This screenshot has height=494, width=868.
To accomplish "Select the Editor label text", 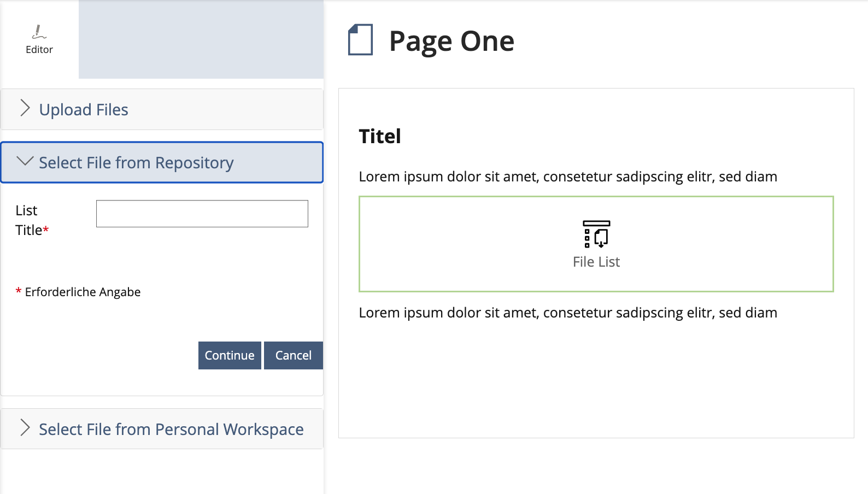I will (x=39, y=50).
